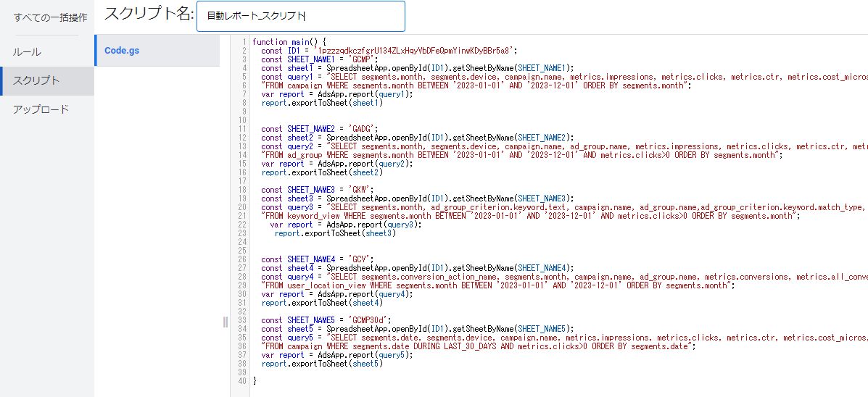Viewport: 868px width, 397px height.
Task: Click the LAST_30_DAYS query line
Action: [479, 346]
